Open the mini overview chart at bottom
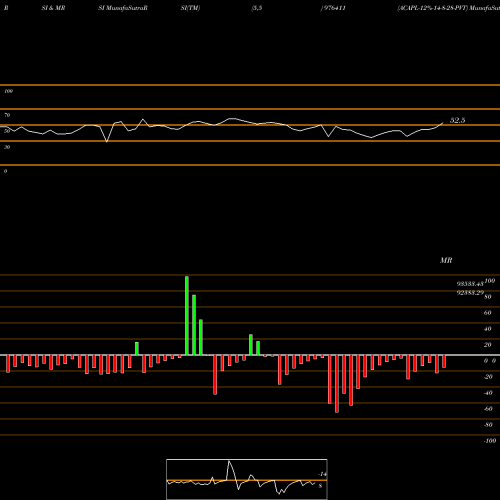Screen dimensions: 500x500 click(247, 479)
